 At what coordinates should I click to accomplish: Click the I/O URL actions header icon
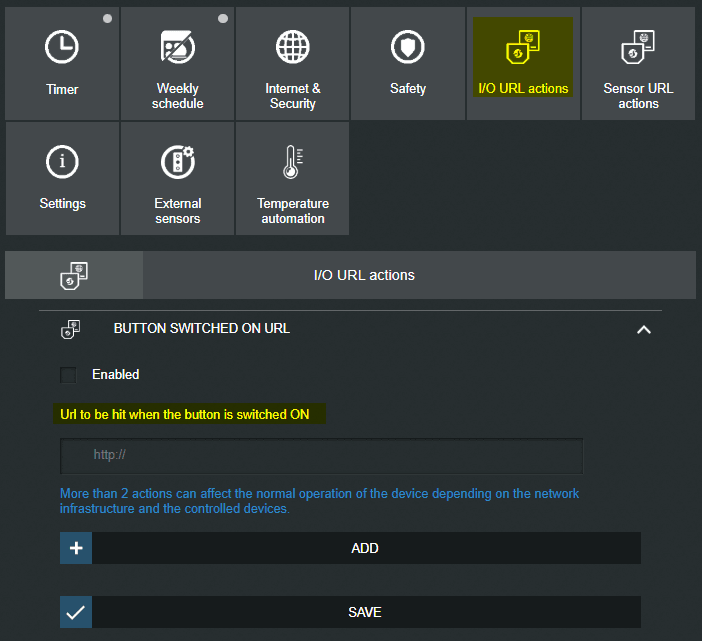click(74, 275)
